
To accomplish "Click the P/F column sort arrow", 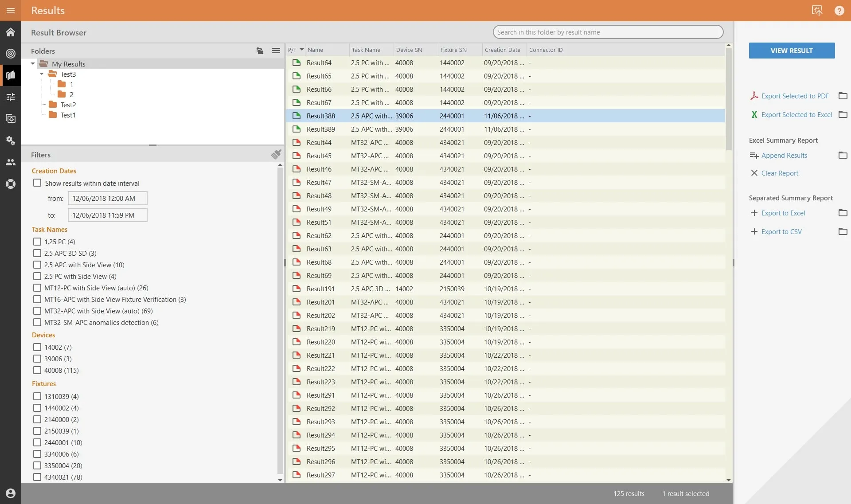I will coord(302,50).
